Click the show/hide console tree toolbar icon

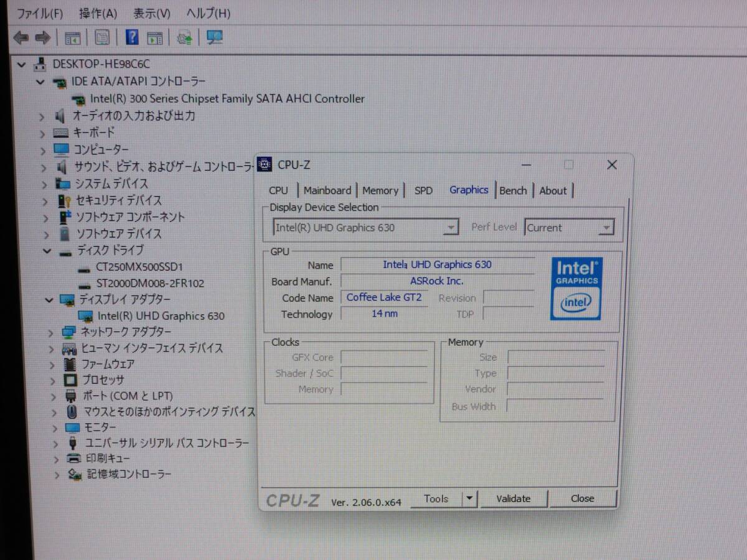click(73, 38)
